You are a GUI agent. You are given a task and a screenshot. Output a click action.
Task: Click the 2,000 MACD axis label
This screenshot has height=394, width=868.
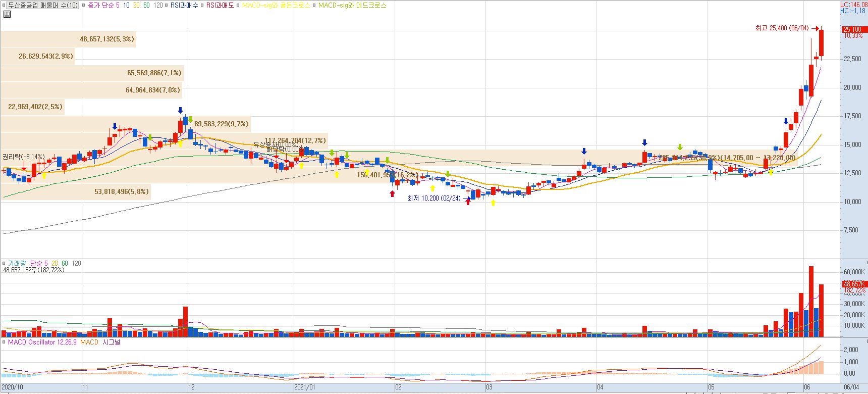[851, 350]
